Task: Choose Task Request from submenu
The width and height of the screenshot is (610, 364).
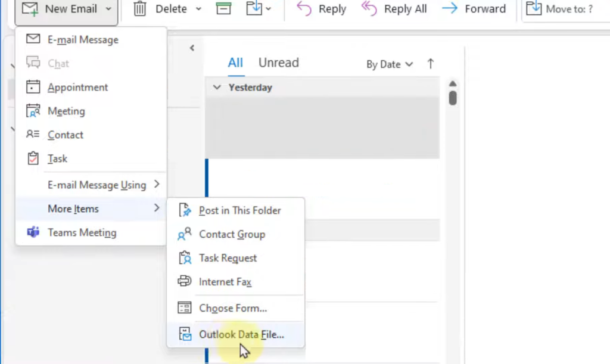Action: (236, 258)
